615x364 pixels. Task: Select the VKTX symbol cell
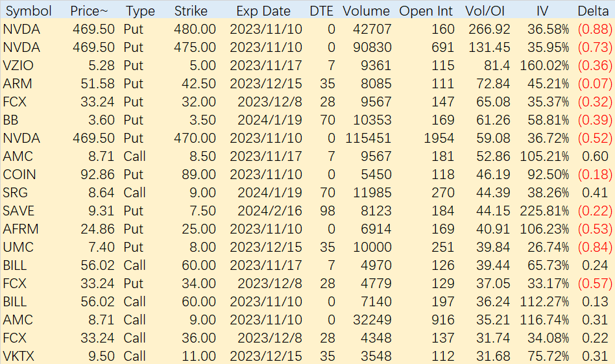tap(18, 356)
